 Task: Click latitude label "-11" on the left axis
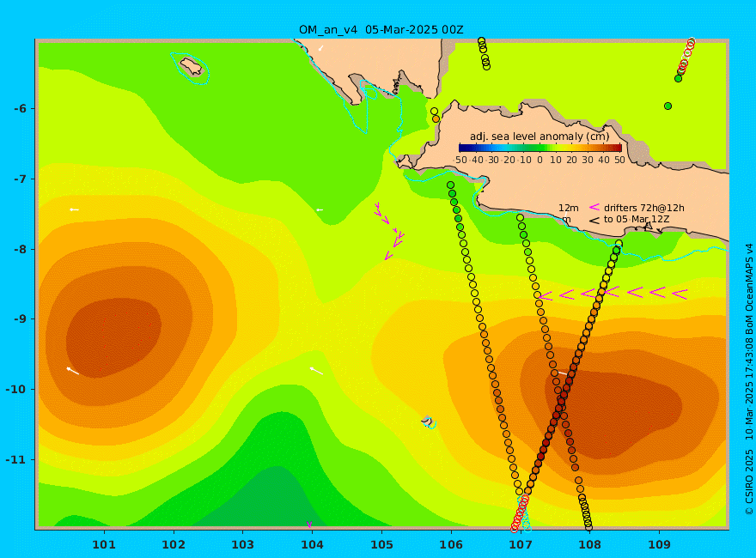[16, 459]
